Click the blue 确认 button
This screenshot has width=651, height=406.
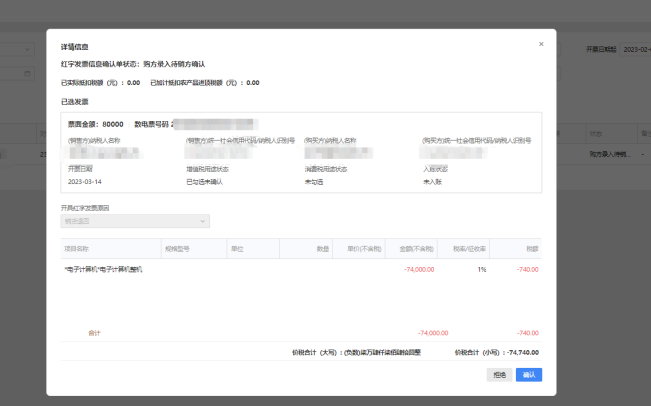[x=529, y=375]
